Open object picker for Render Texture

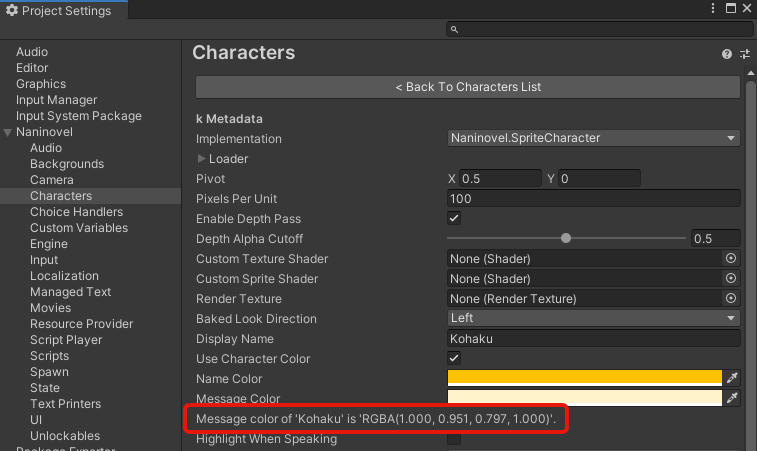point(731,299)
